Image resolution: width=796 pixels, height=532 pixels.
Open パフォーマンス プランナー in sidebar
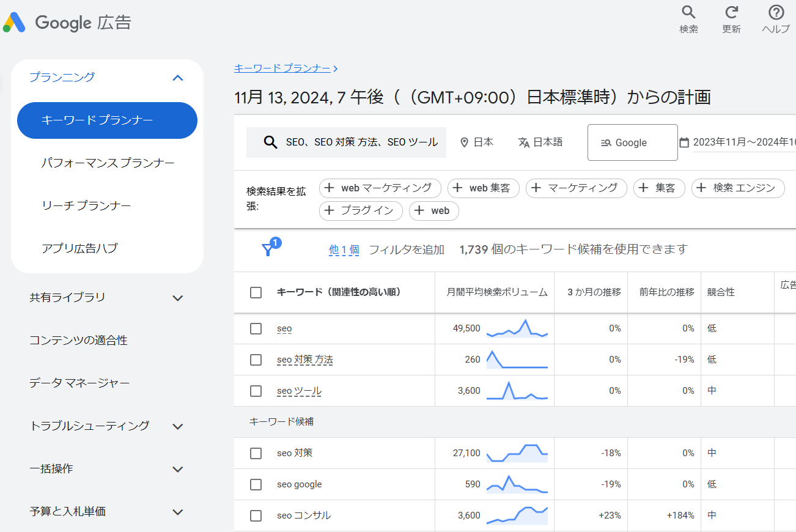click(107, 163)
